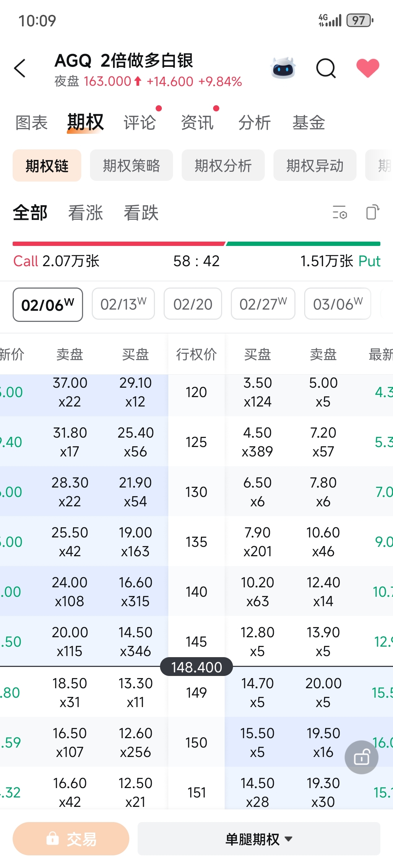
Task: Filter options by 看涨 calls
Action: (86, 213)
